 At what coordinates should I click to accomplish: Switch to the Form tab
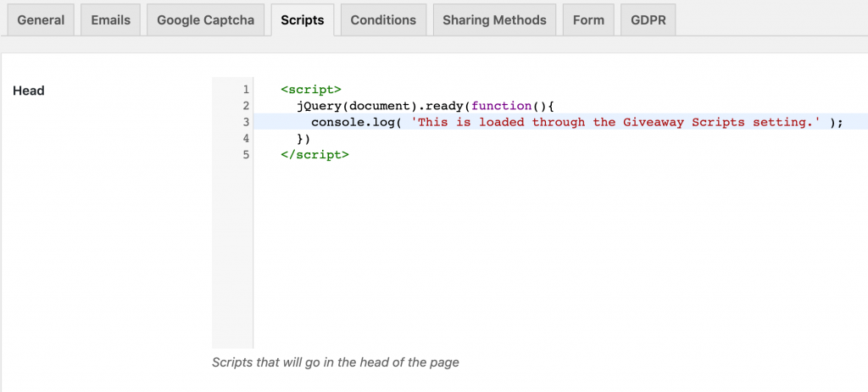click(588, 20)
